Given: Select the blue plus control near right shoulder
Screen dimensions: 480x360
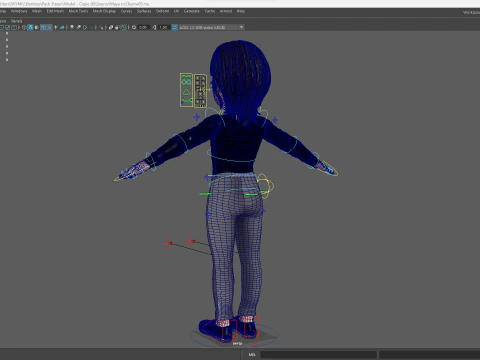Looking at the screenshot, I should 275,119.
